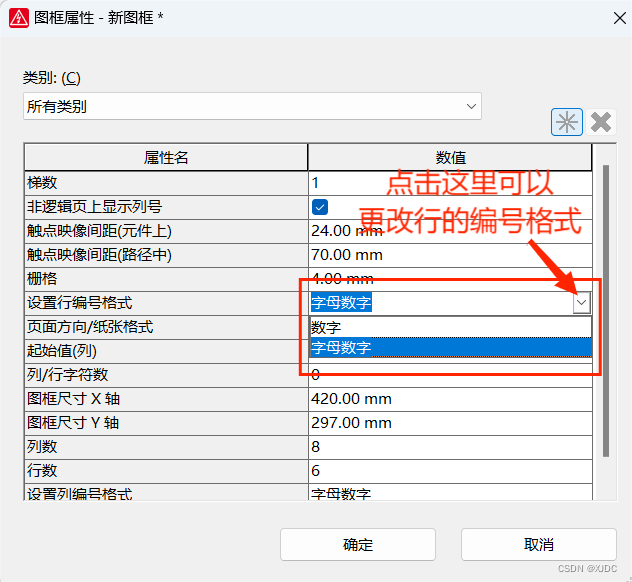The height and width of the screenshot is (582, 632).
Task: Click the vertical scrollbar of property table
Action: (604, 300)
